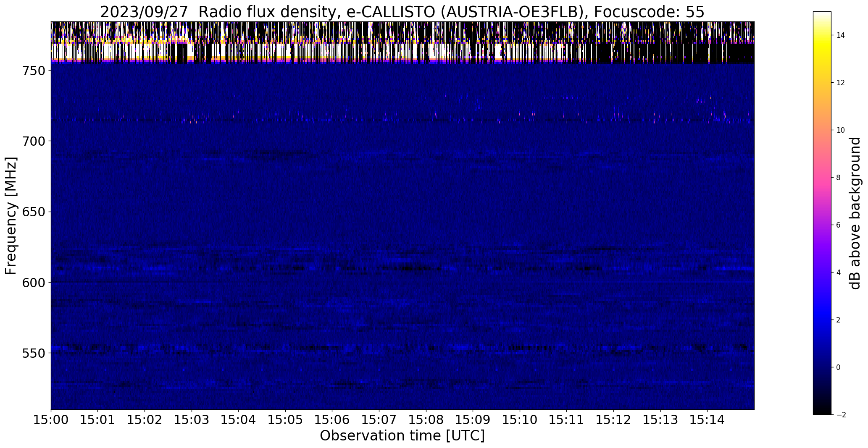
Task: Click the 15:13 time tick label
Action: coord(661,420)
